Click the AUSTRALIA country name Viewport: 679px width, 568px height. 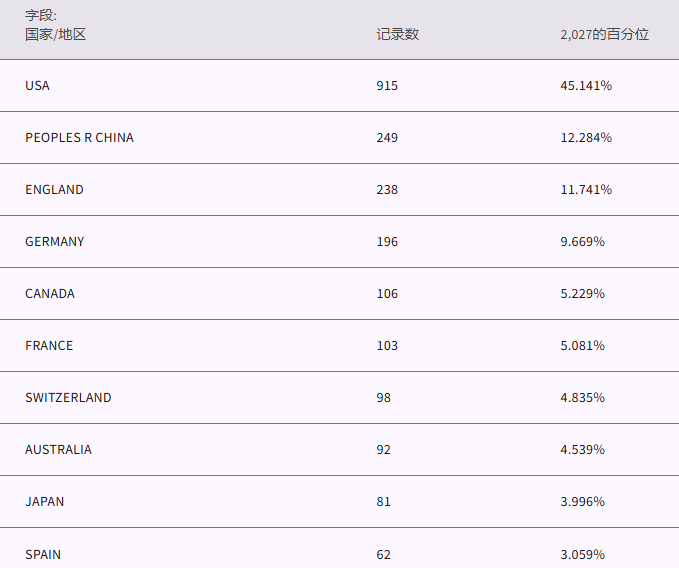pyautogui.click(x=58, y=450)
